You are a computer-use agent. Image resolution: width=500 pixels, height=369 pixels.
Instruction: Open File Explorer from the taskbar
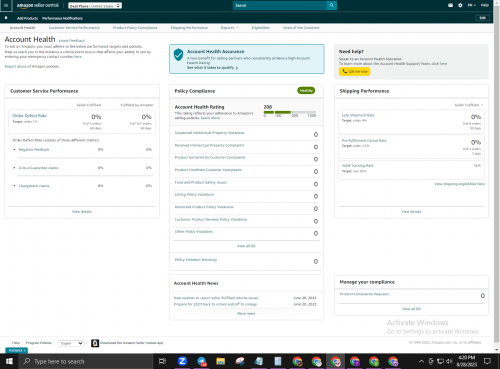(221, 361)
